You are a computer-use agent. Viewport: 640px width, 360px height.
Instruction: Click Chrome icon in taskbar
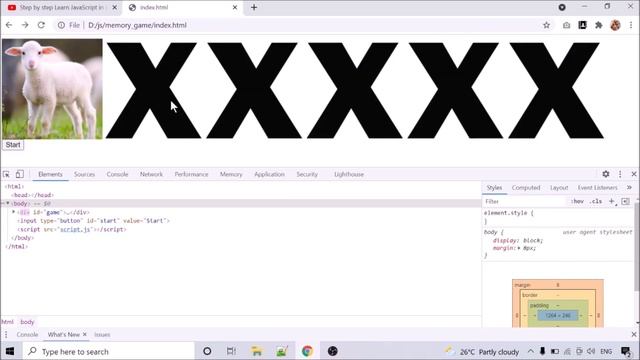click(x=307, y=351)
